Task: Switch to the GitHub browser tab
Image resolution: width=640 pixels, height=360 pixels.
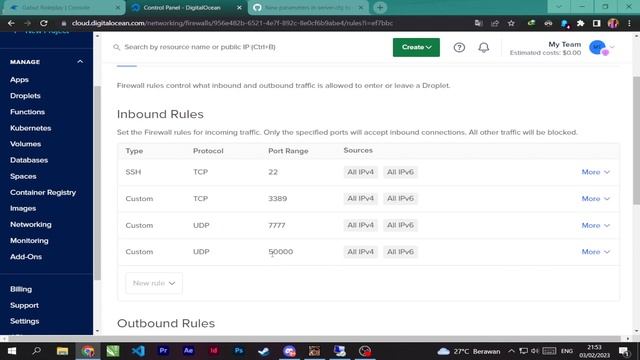Action: pos(308,7)
